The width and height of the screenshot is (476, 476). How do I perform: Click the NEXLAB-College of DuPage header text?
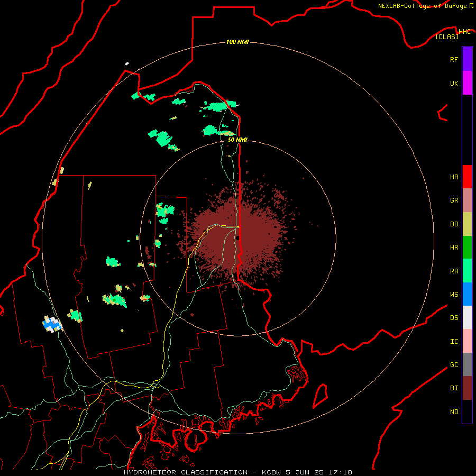[422, 6]
